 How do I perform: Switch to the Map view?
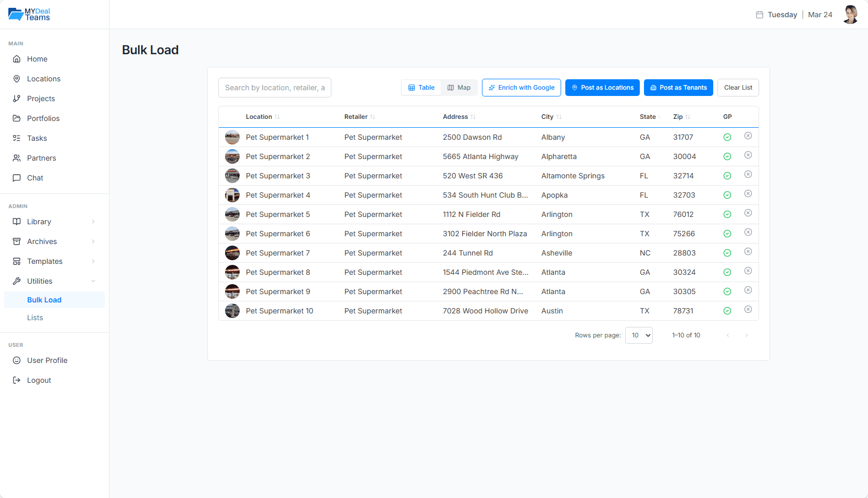point(459,88)
